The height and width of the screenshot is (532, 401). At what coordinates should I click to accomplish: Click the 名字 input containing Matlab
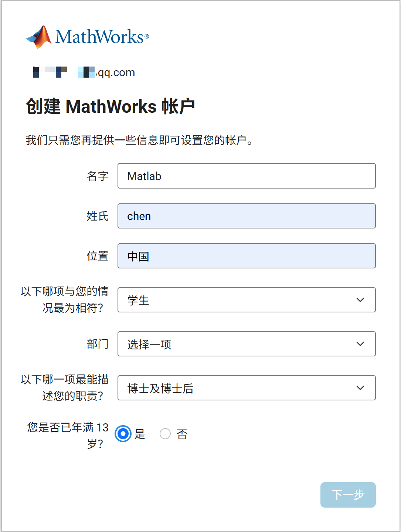[247, 176]
